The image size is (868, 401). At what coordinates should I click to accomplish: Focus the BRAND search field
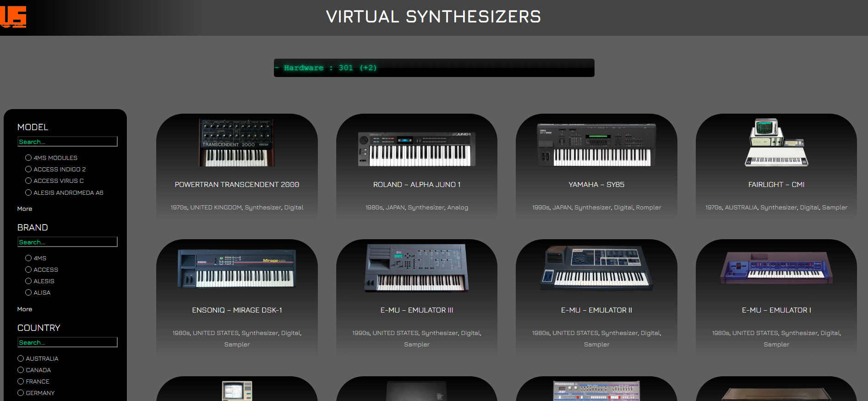tap(67, 242)
